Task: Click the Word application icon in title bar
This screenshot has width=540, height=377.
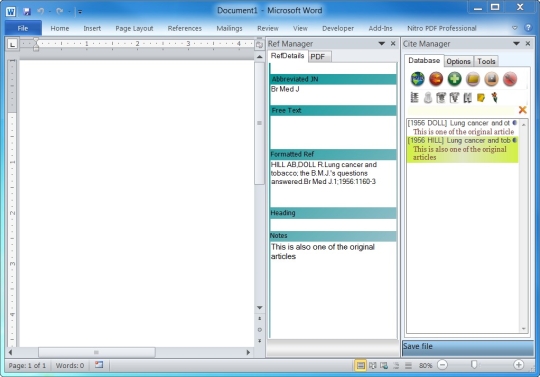Action: point(11,11)
